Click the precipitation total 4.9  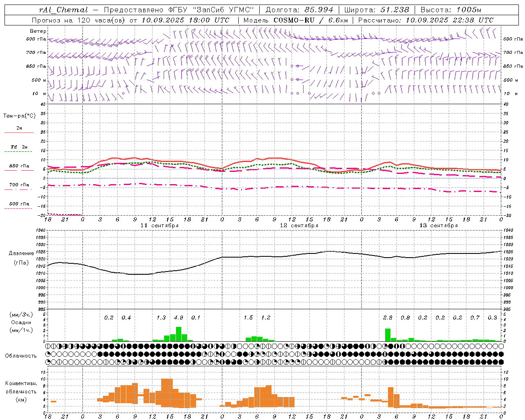[x=178, y=318]
